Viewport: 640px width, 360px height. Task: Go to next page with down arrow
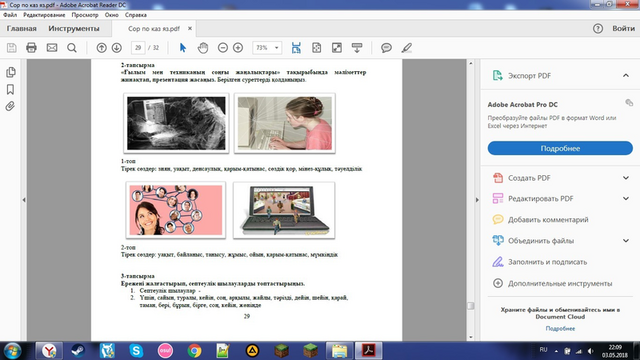coord(117,48)
